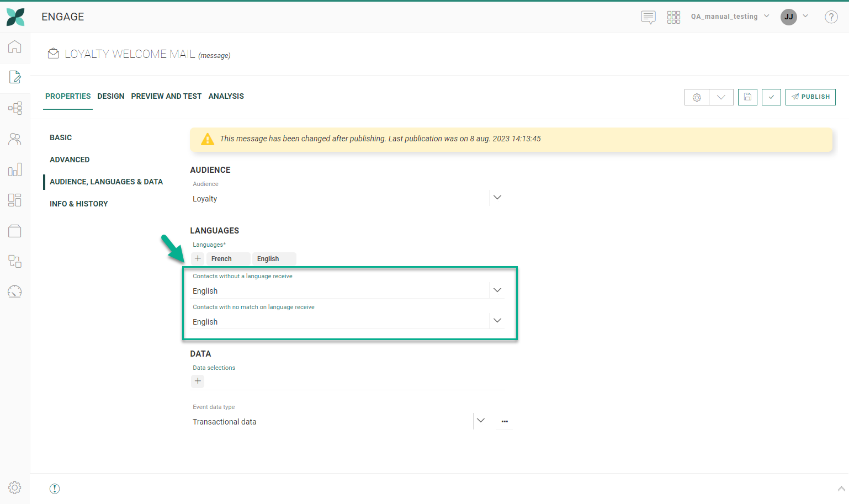
Task: Open 'Contacts with no match' language dropdown
Action: coord(497,321)
